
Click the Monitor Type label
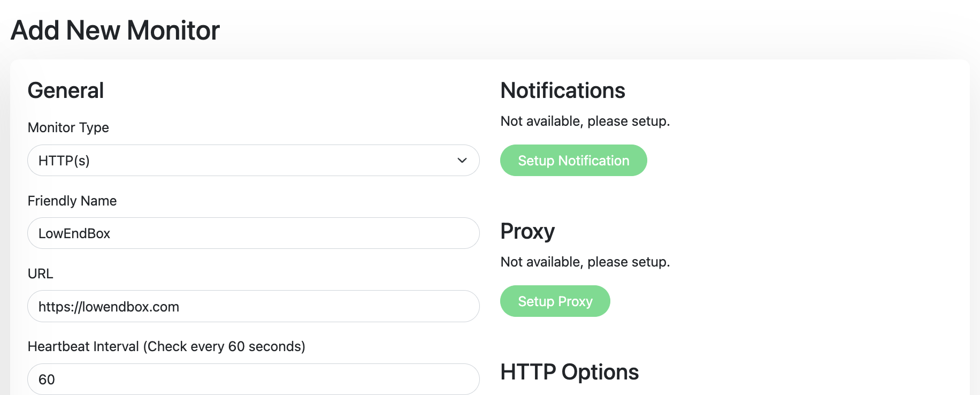68,127
